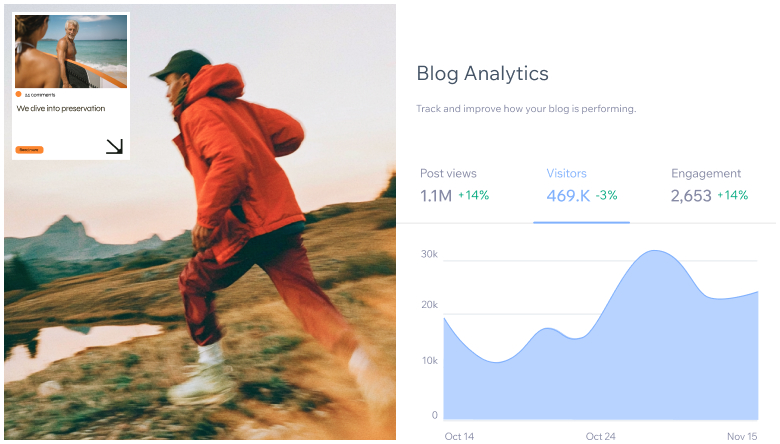Open the comments count on blog card
Image resolution: width=780 pixels, height=444 pixels.
point(40,94)
